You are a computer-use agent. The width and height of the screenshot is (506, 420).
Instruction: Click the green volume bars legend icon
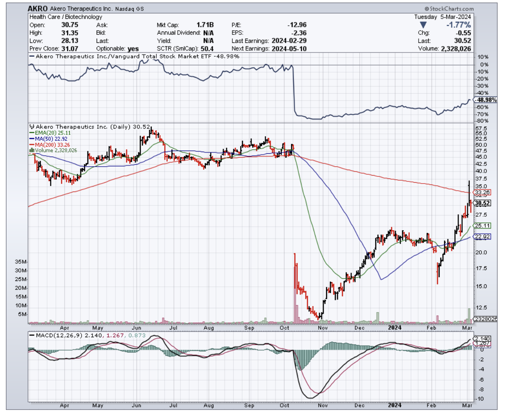(x=31, y=150)
